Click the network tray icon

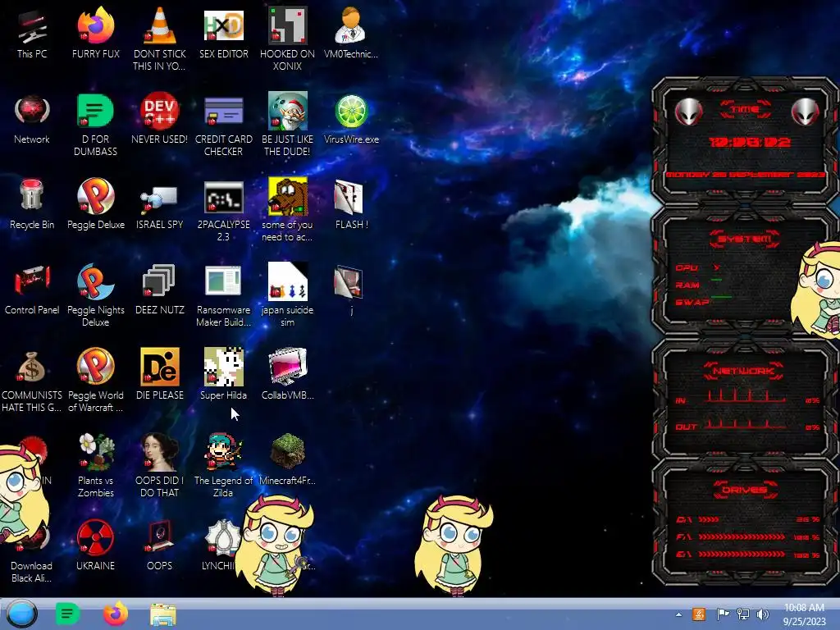[743, 614]
